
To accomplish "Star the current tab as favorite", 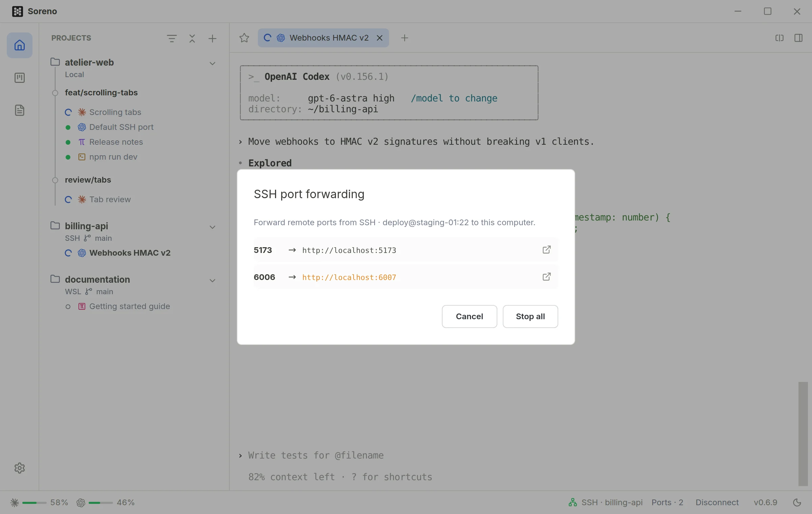I will tap(244, 38).
